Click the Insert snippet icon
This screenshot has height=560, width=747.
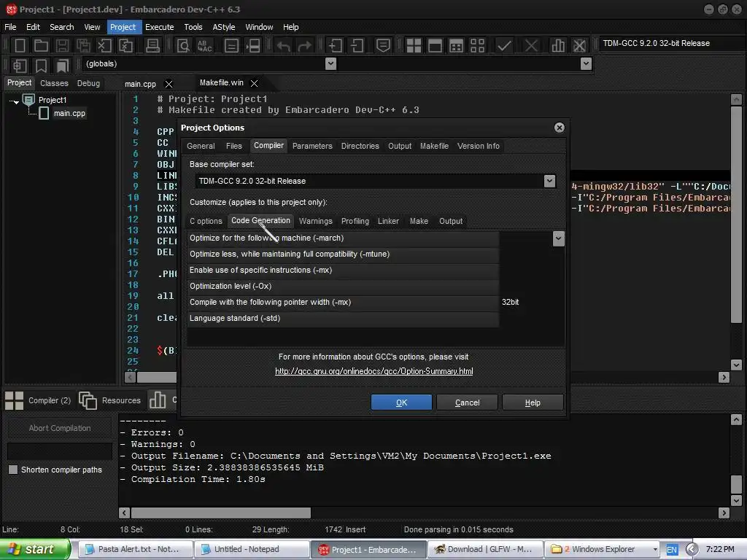click(x=20, y=66)
